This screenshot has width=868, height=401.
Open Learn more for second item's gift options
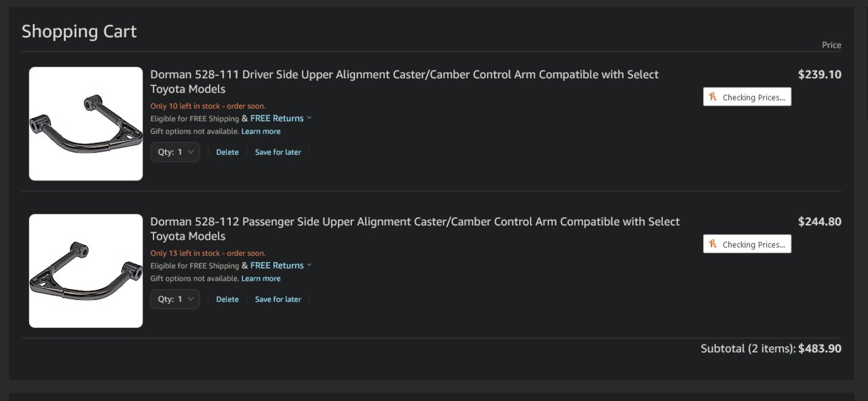[x=261, y=279]
